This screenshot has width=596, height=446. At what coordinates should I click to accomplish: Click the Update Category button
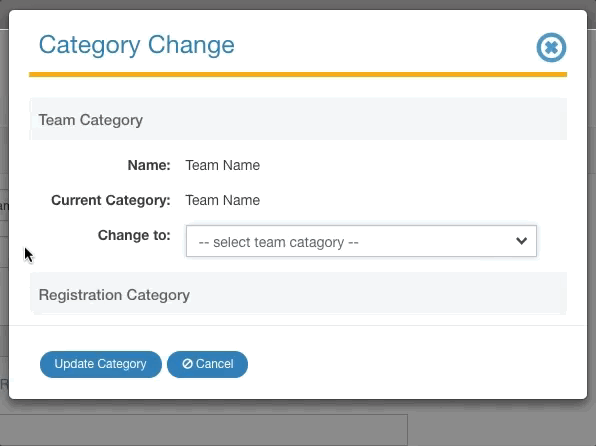(x=101, y=364)
